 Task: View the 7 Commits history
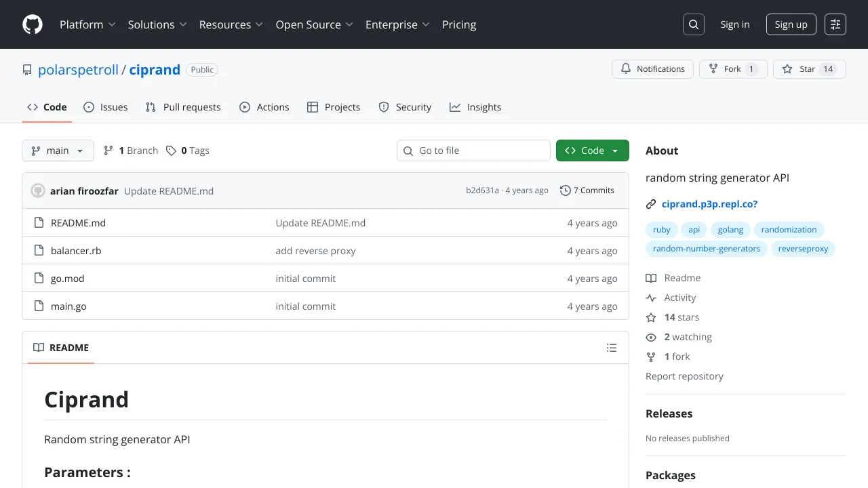coord(587,190)
